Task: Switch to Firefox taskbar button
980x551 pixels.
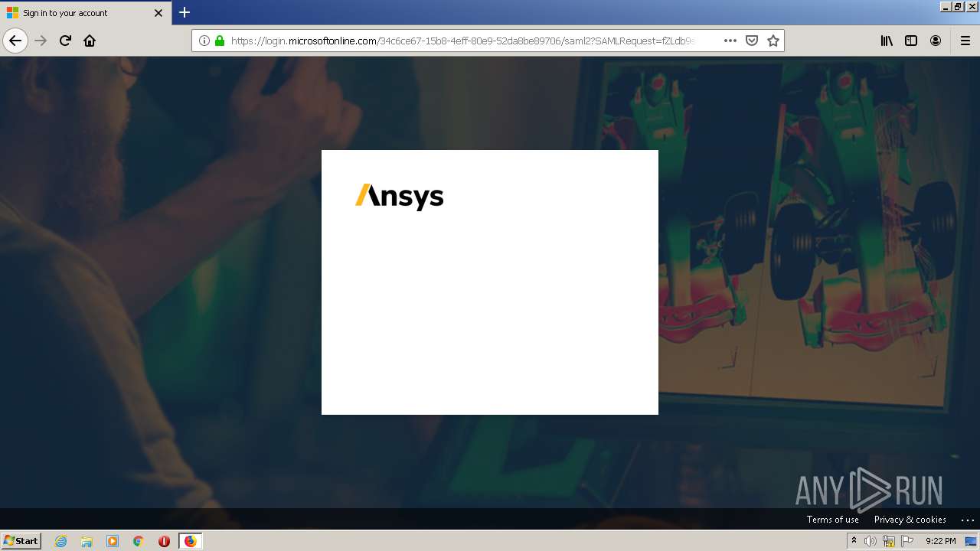Action: pos(190,541)
